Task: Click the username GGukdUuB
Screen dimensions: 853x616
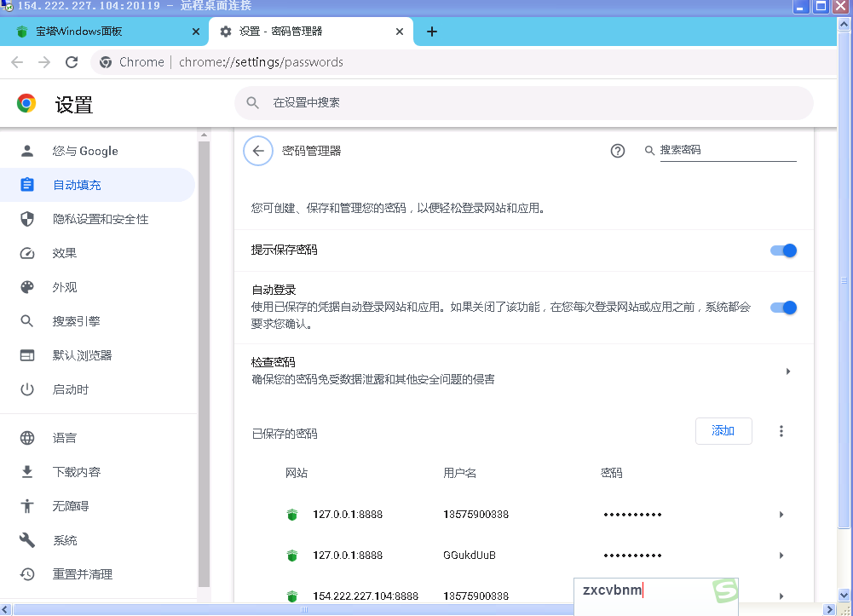Action: tap(470, 556)
